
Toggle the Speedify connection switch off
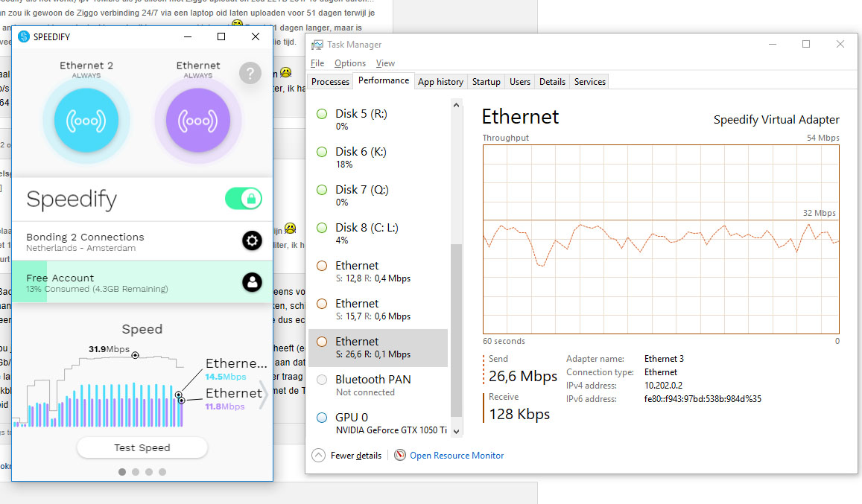tap(244, 199)
